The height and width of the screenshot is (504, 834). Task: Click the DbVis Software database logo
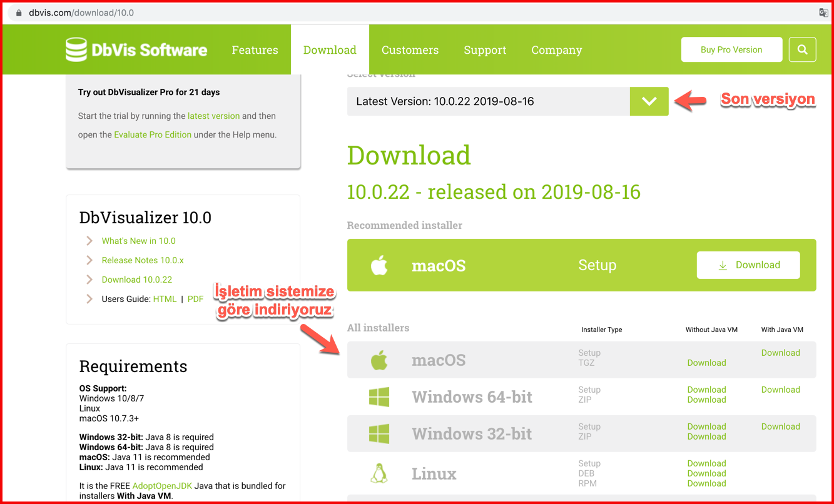pyautogui.click(x=136, y=49)
